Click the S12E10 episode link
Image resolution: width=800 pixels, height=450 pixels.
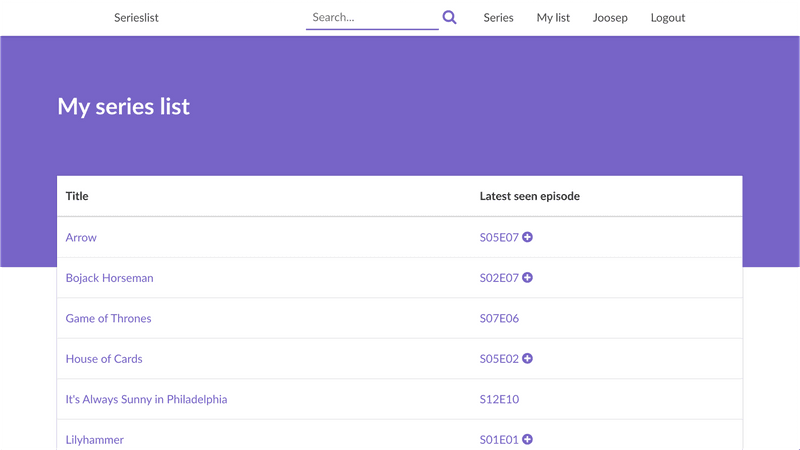pyautogui.click(x=499, y=399)
